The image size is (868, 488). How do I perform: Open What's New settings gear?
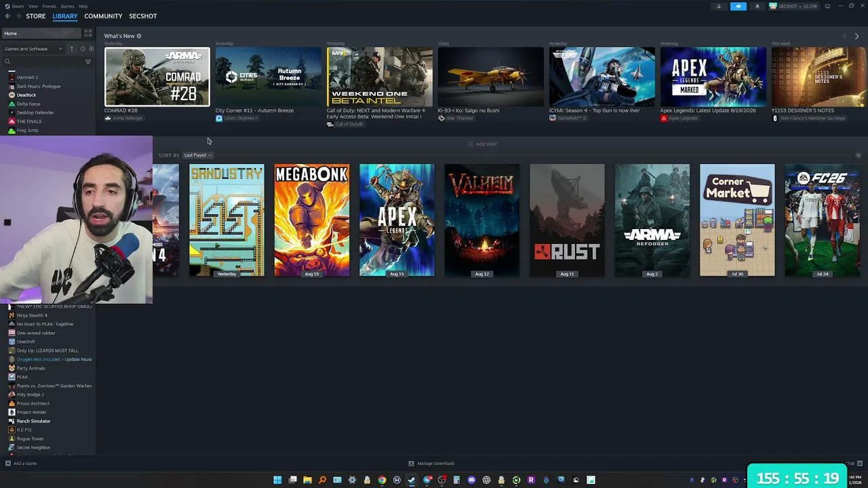coord(139,36)
